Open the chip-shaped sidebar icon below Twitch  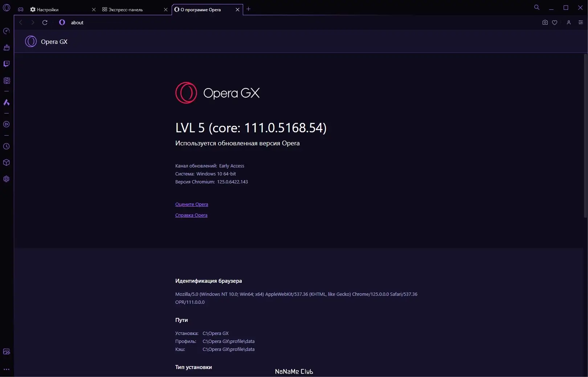click(x=7, y=80)
